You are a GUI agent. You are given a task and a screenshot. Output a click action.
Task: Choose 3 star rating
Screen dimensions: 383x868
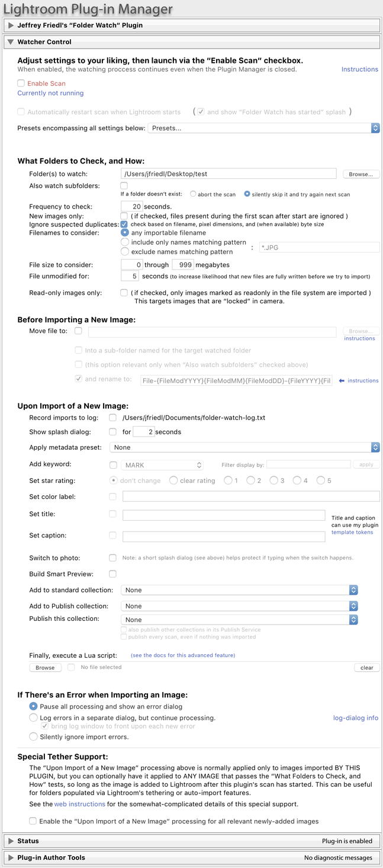click(274, 481)
